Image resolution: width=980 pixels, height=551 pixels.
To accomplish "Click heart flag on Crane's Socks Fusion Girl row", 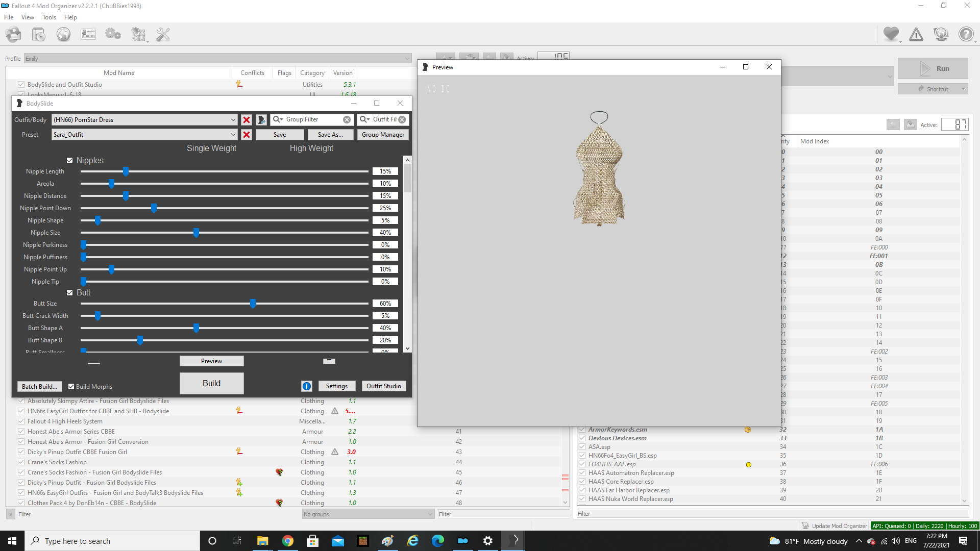I will click(x=279, y=472).
